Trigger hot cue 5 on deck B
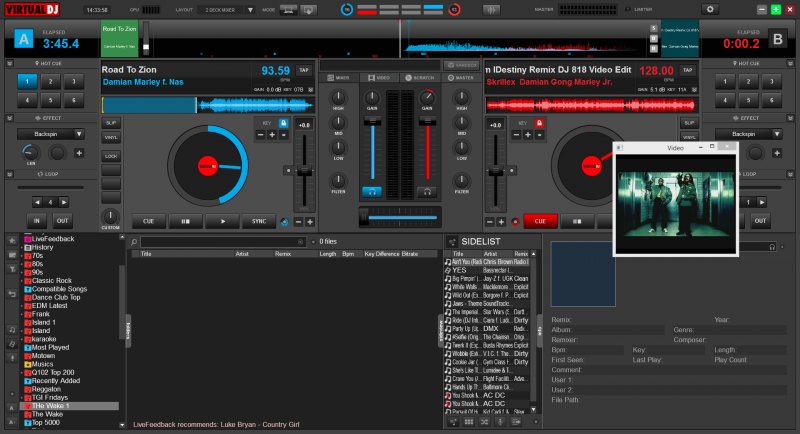Screen dimensions: 800x434 pos(748,100)
